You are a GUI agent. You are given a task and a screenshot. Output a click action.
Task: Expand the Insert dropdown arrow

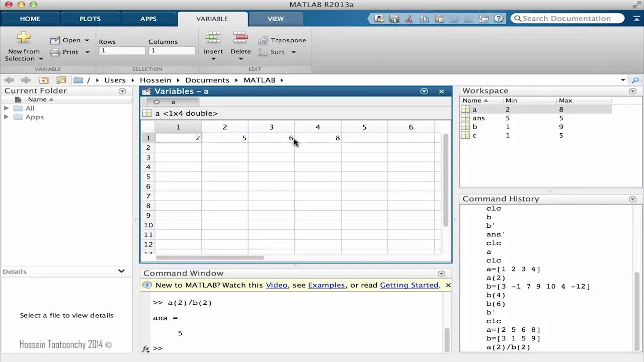(x=213, y=59)
